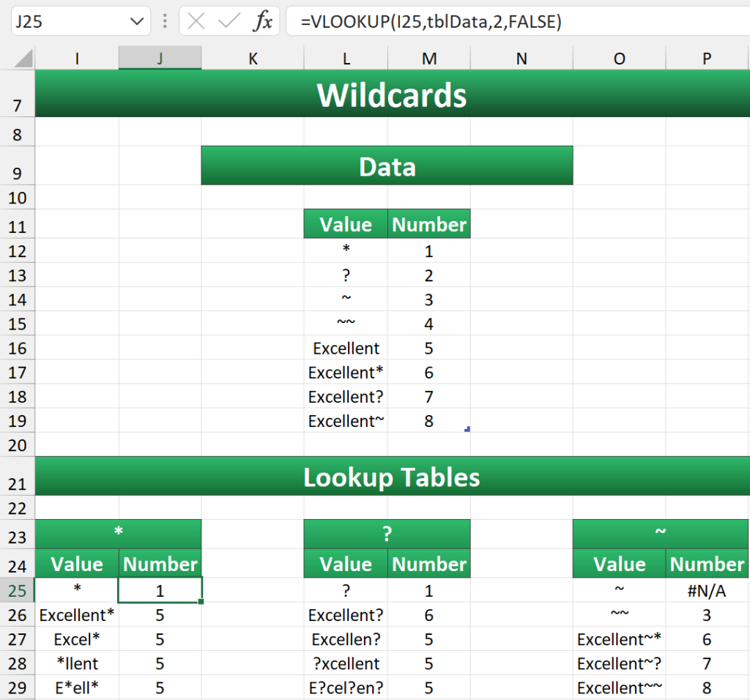Click the vertical dots name box resize handle
The height and width of the screenshot is (700, 750).
[x=165, y=22]
